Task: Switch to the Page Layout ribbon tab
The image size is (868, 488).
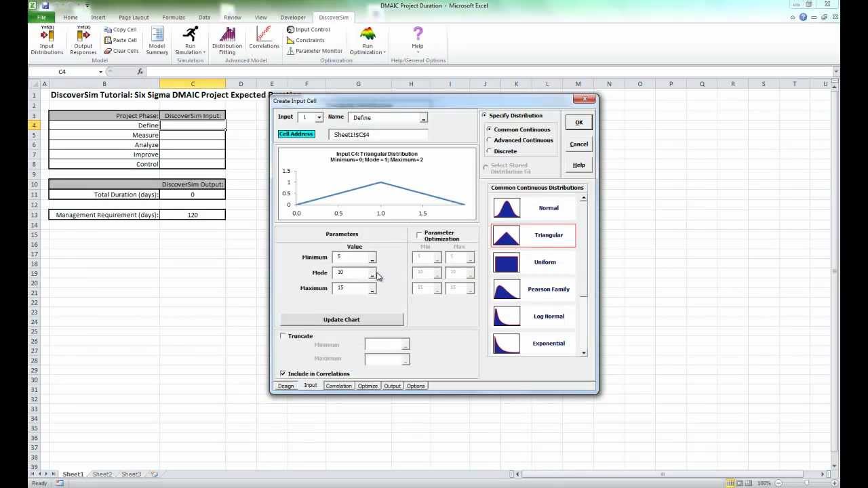Action: pyautogui.click(x=134, y=18)
